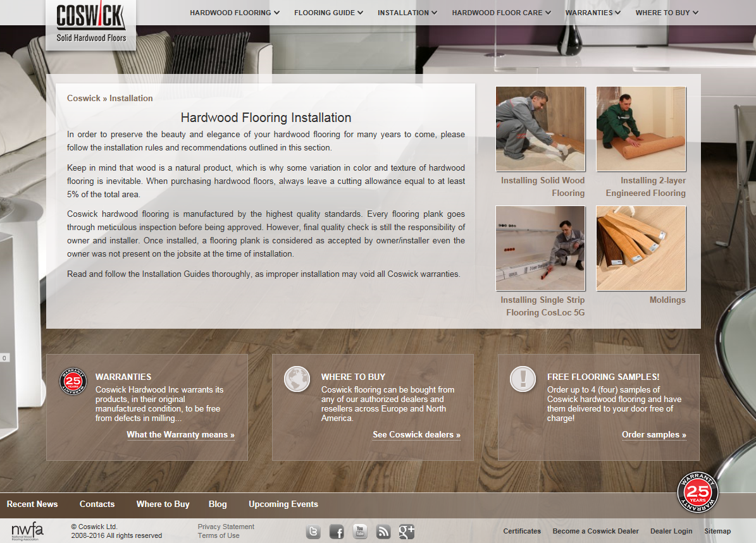The width and height of the screenshot is (756, 543).
Task: Expand the Hardwood Flooring menu
Action: click(x=234, y=13)
